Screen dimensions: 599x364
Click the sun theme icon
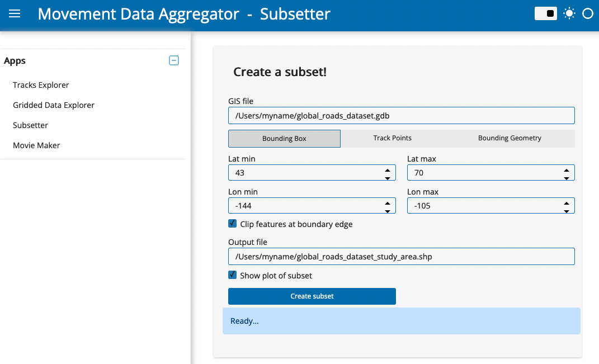click(569, 14)
